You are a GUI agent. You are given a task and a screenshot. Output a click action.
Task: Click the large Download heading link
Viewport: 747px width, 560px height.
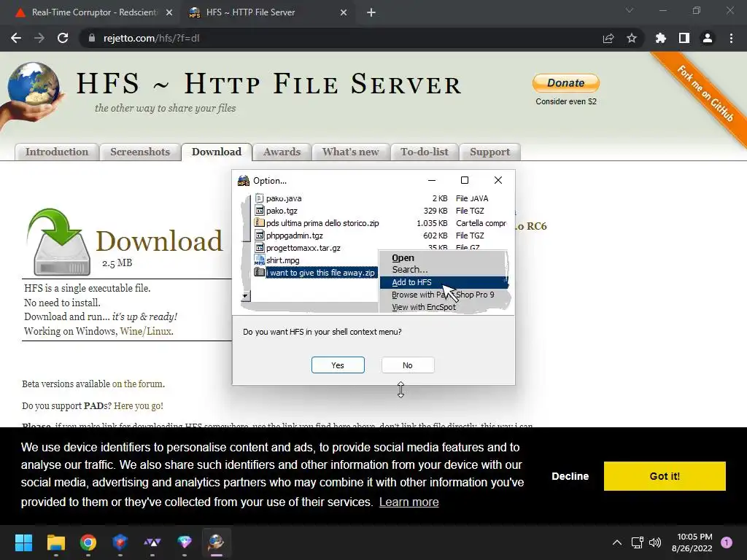(x=159, y=241)
